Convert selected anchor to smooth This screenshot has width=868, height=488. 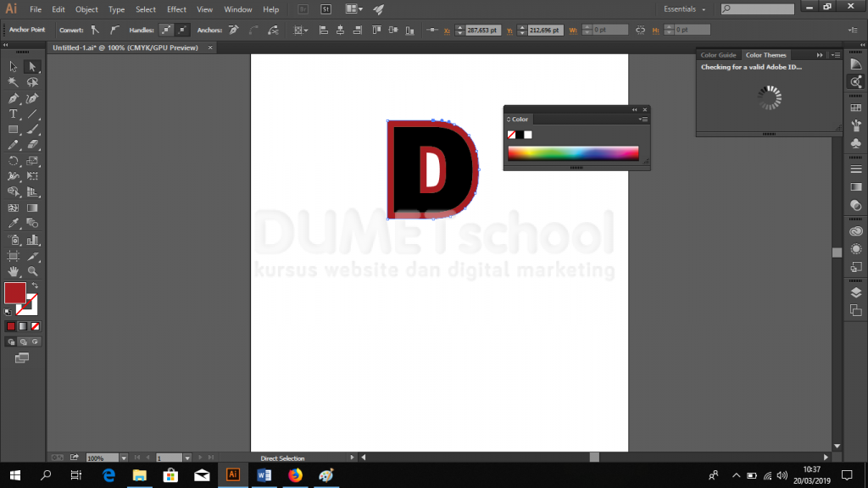coord(114,30)
